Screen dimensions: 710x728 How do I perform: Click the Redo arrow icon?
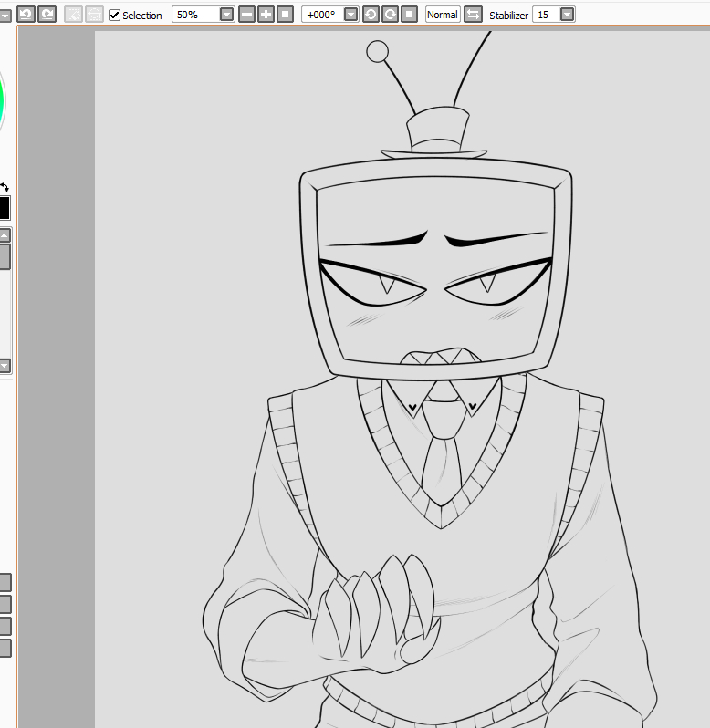pyautogui.click(x=46, y=14)
